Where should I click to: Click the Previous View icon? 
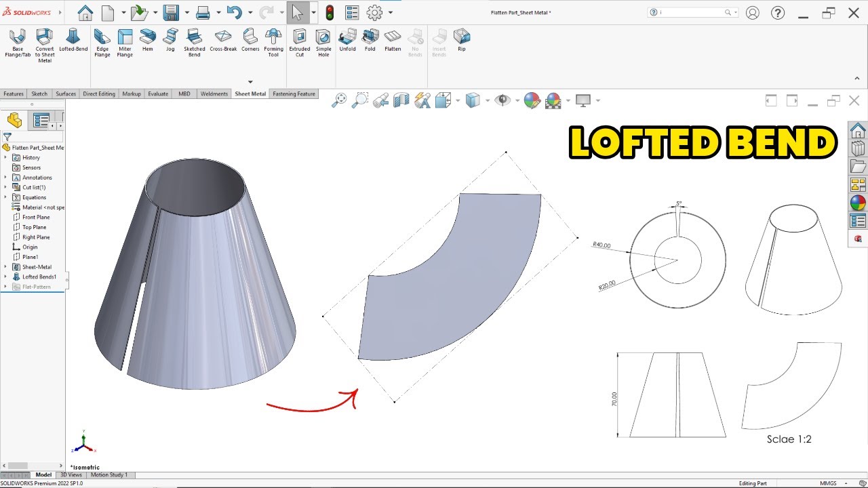click(380, 100)
